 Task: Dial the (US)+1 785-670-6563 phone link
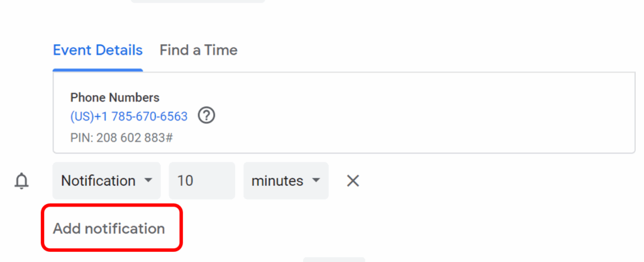tap(129, 117)
